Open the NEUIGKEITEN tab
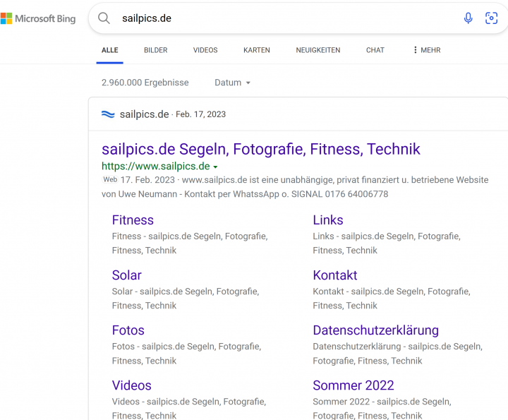 tap(318, 50)
